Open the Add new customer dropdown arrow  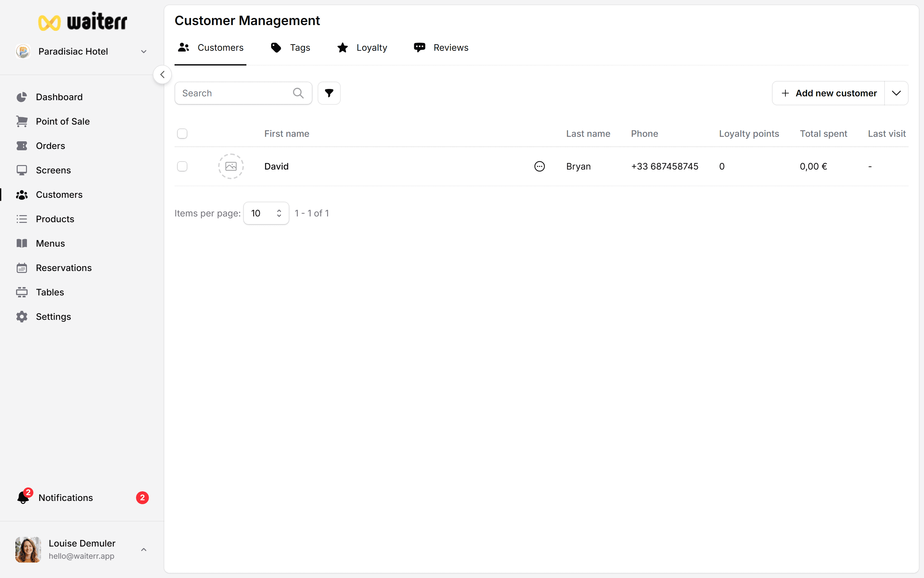pyautogui.click(x=896, y=93)
